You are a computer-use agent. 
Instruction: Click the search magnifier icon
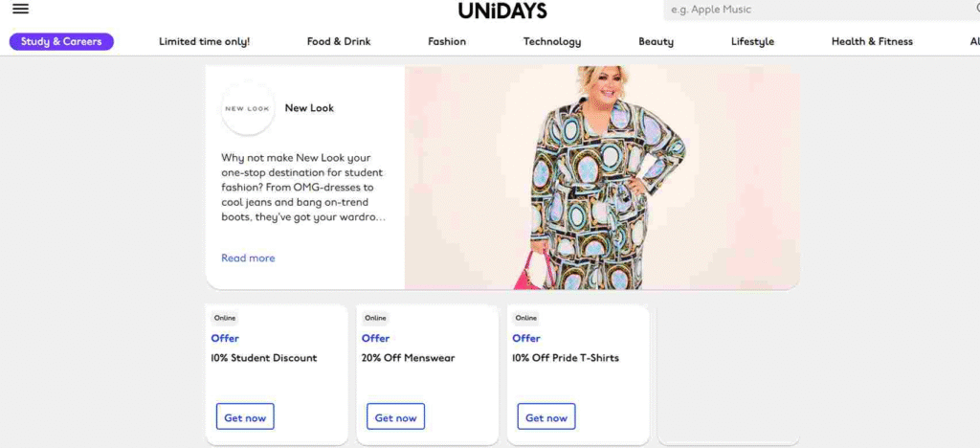click(x=975, y=9)
